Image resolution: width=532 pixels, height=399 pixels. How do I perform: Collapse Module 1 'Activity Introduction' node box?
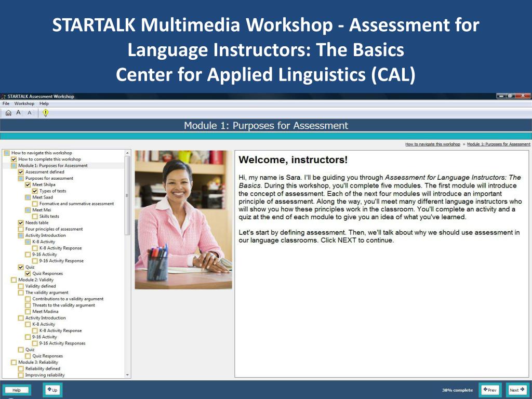[21, 235]
